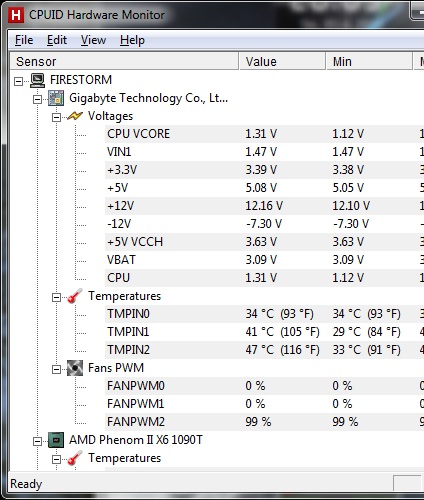Click the CPUID Hardware Monitor title bar icon
The width and height of the screenshot is (424, 500).
(x=16, y=15)
